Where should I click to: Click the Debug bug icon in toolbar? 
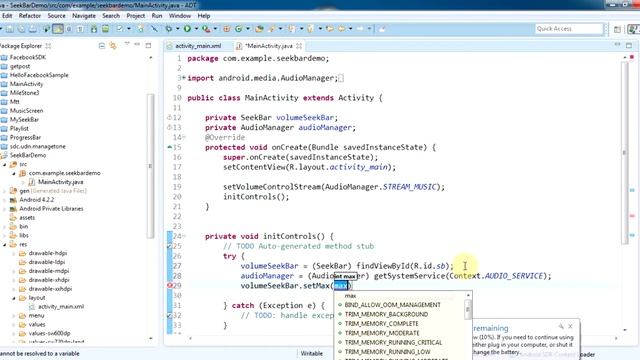pyautogui.click(x=168, y=29)
